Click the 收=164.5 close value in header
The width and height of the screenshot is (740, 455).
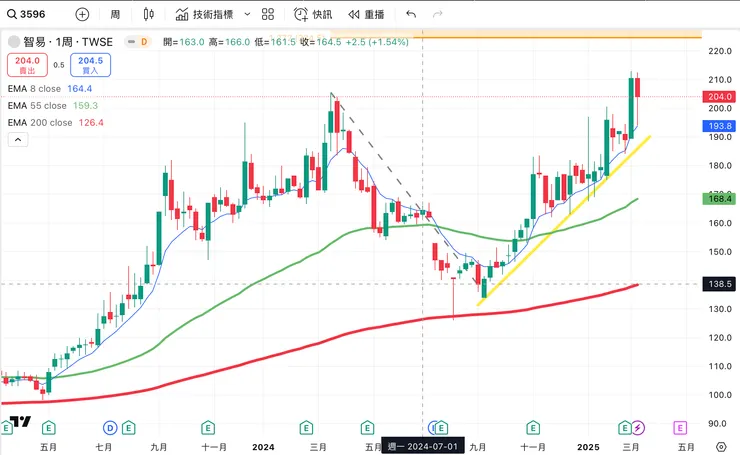(x=321, y=42)
